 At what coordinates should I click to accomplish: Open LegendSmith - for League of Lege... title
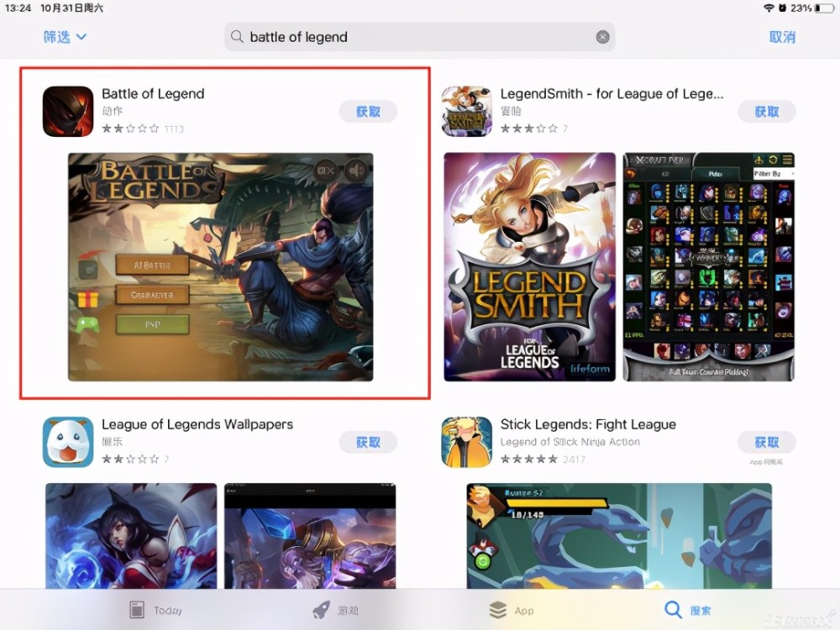pyautogui.click(x=612, y=94)
